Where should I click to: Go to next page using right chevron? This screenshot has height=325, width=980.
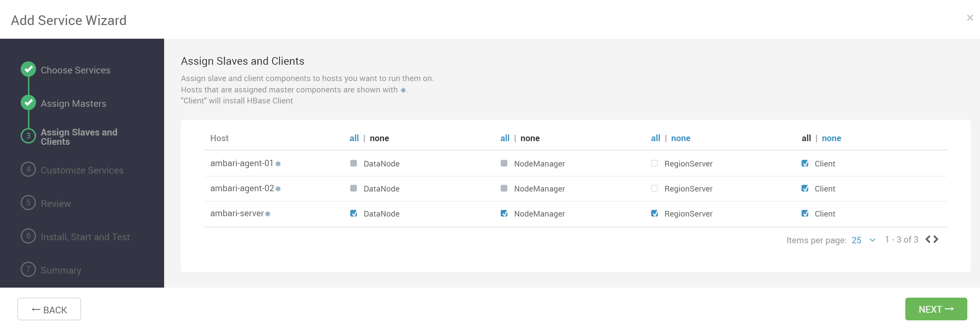[x=936, y=239]
